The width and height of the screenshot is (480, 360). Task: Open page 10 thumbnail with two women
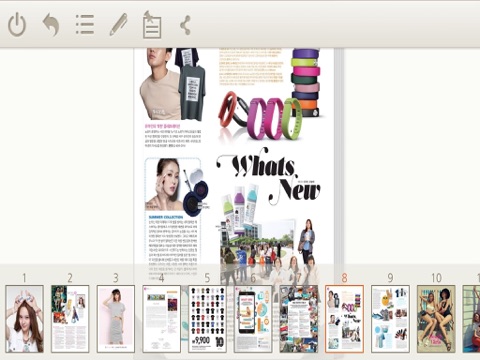click(x=436, y=319)
